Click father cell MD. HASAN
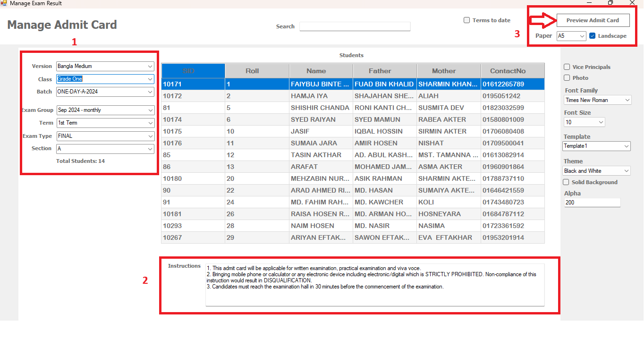Screen dimensions: 644x339 click(x=385, y=190)
